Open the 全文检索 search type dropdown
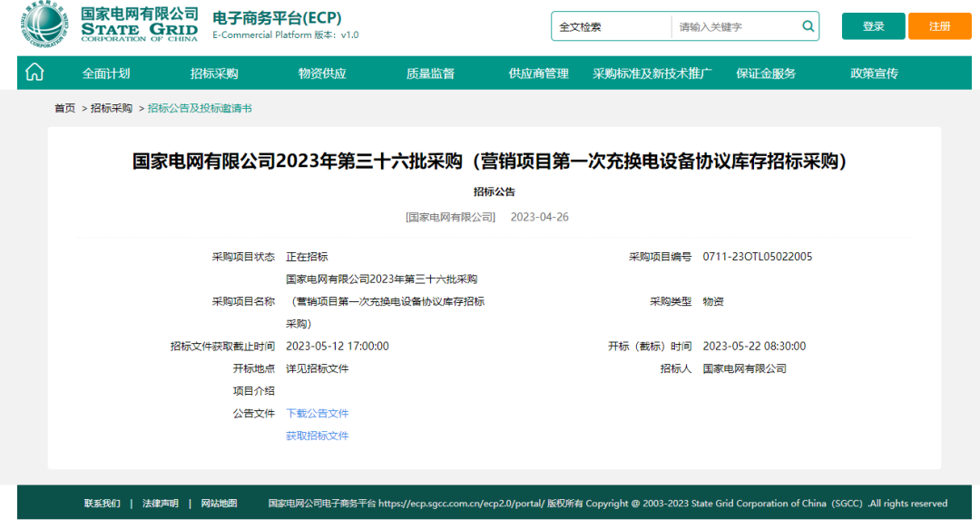 611,27
